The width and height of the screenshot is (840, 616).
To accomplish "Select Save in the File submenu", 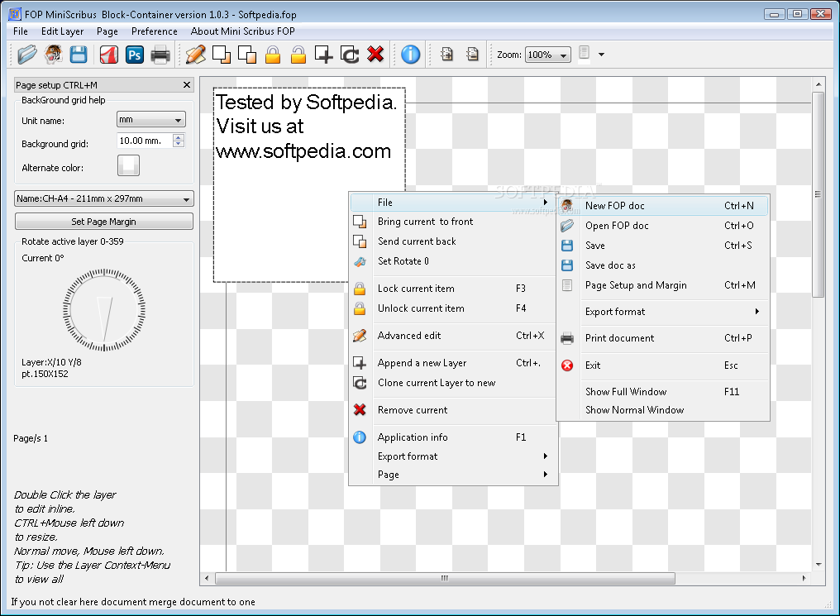I will tap(663, 246).
